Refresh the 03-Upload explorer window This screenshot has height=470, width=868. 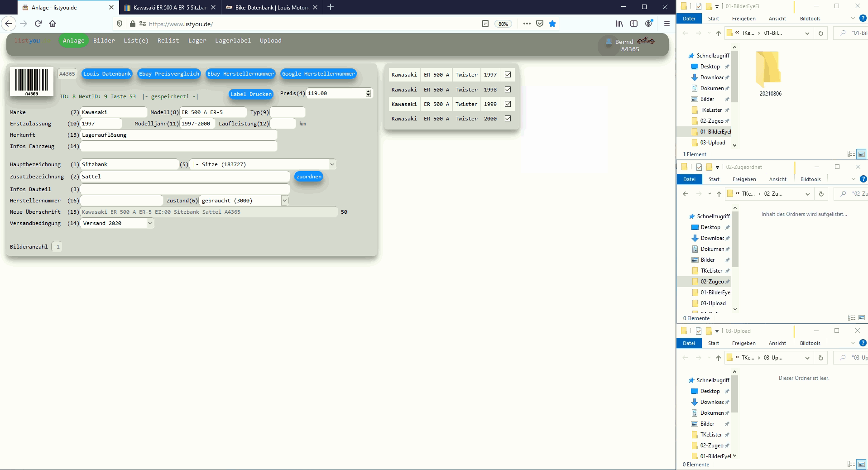tap(820, 358)
